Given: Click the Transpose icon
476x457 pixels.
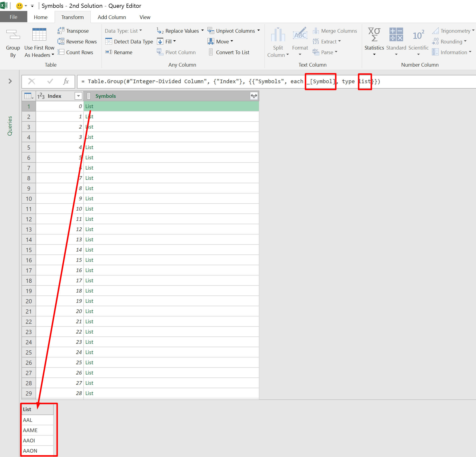Looking at the screenshot, I should (x=61, y=31).
